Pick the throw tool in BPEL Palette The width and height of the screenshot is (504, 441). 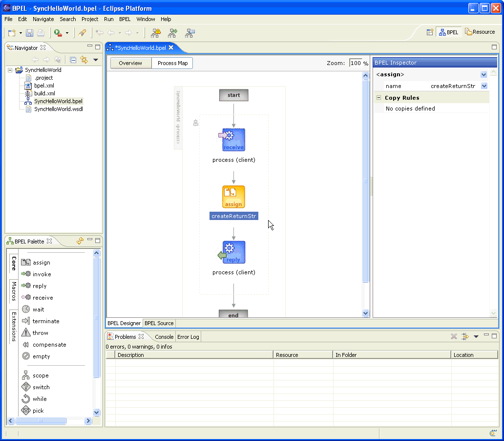coord(35,332)
